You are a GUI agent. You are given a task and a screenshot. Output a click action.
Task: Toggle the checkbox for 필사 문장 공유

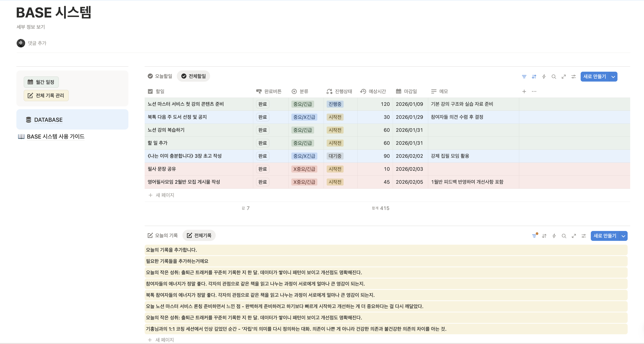click(262, 169)
